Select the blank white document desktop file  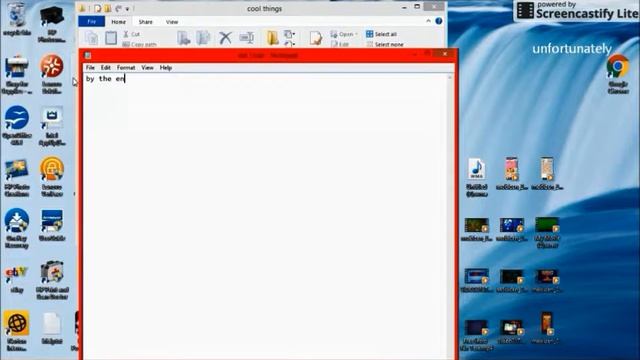click(x=51, y=328)
